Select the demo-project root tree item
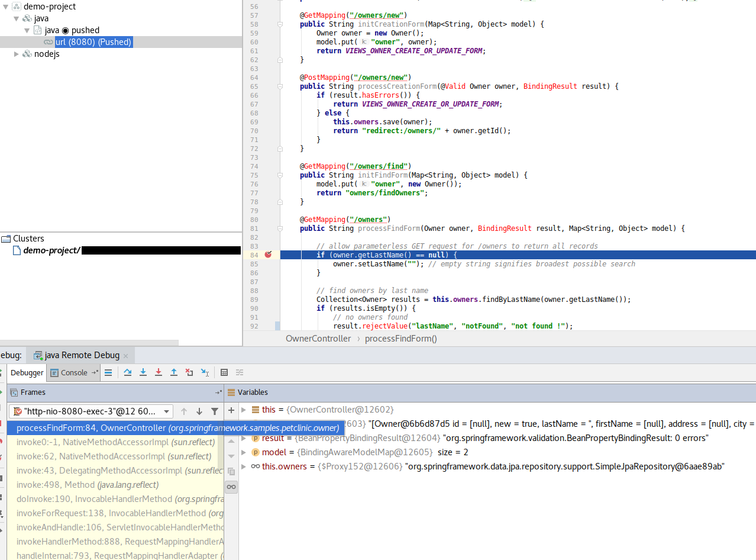Image resolution: width=756 pixels, height=560 pixels. (50, 7)
